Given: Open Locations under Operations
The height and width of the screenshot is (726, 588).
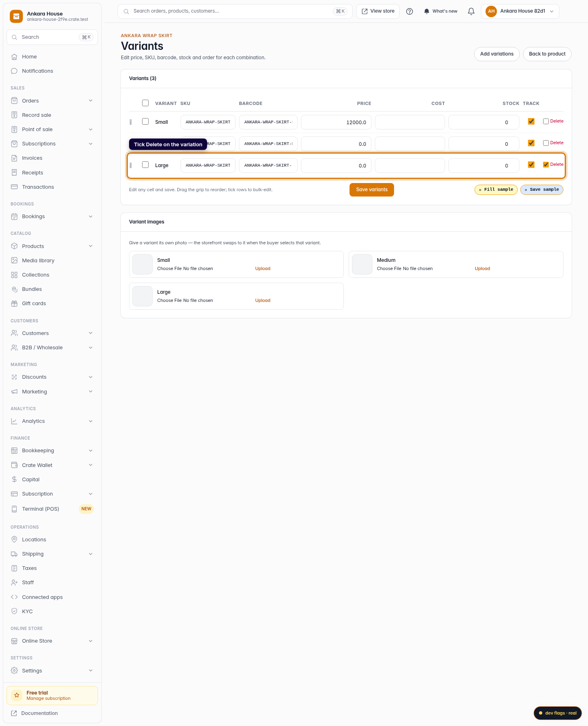Looking at the screenshot, I should [x=52, y=540].
